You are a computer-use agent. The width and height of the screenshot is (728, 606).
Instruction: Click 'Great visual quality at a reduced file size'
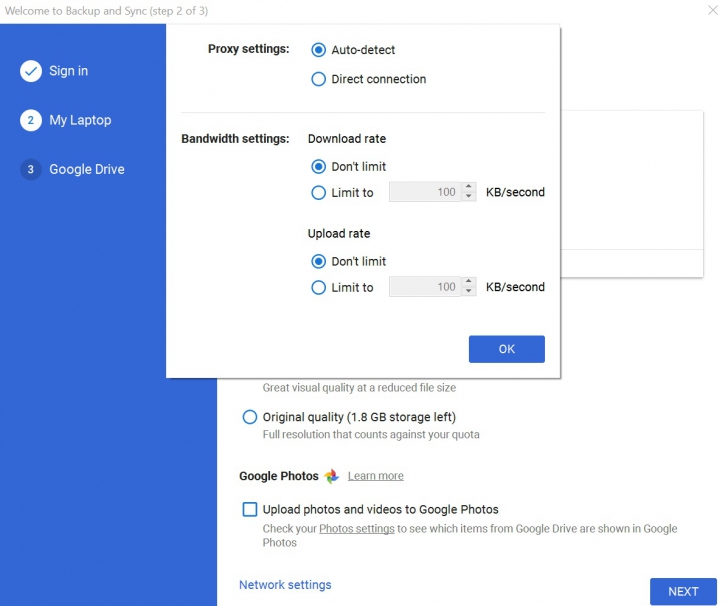click(x=359, y=388)
